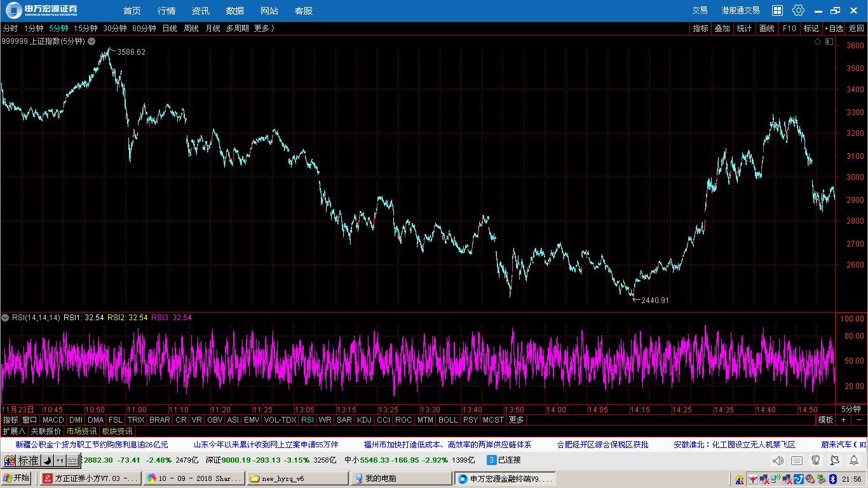Image resolution: width=868 pixels, height=488 pixels.
Task: Click the 叠加 overlay button
Action: tap(722, 29)
